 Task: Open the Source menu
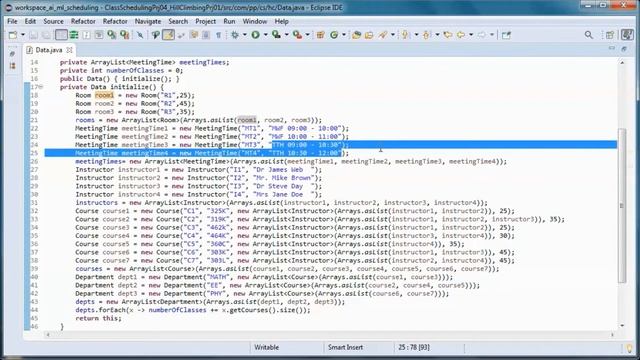[x=53, y=21]
